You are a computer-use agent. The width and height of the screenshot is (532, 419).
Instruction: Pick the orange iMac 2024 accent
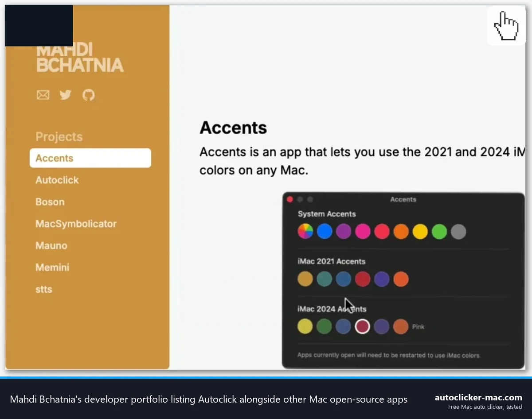pos(401,326)
